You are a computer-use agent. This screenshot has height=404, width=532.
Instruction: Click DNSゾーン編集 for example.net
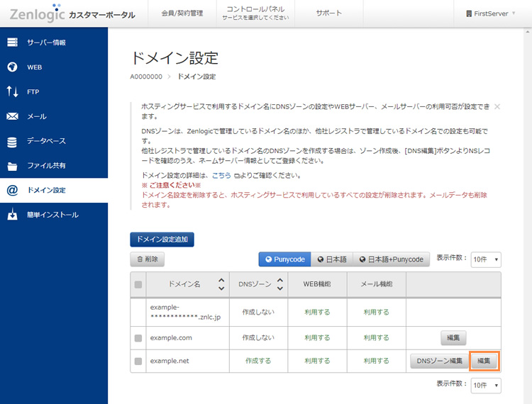[439, 361]
